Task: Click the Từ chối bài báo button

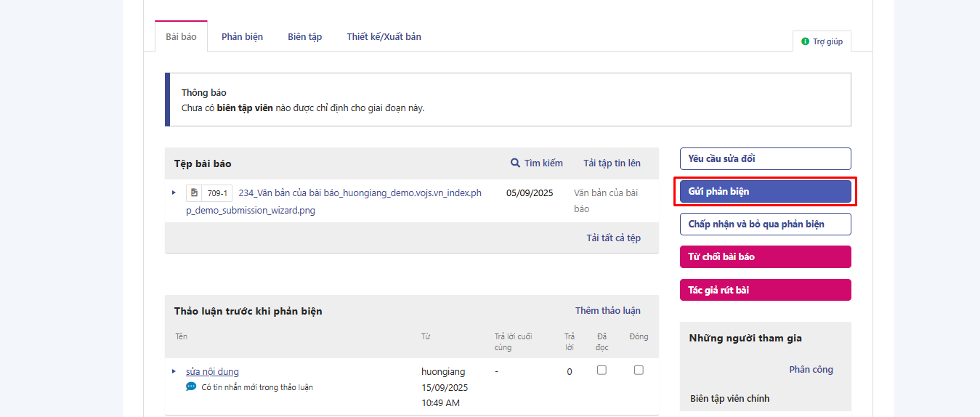Action: pyautogui.click(x=765, y=256)
